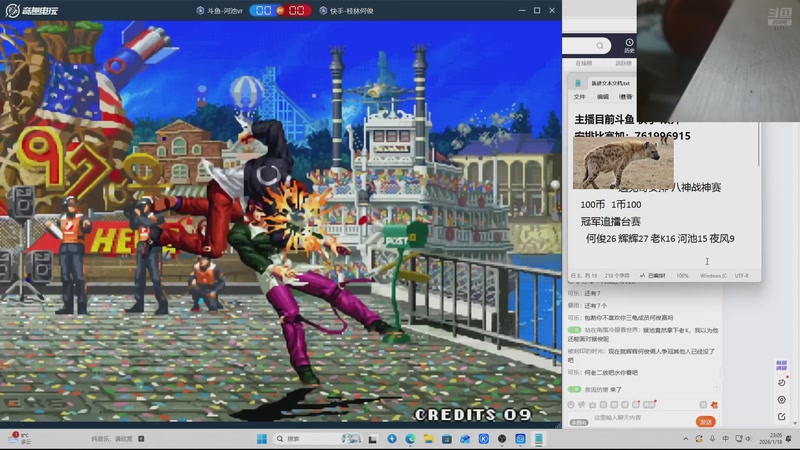Click the UTF-8 encoding in Notepad status bar
Viewport: 800px width, 450px height.
point(741,276)
